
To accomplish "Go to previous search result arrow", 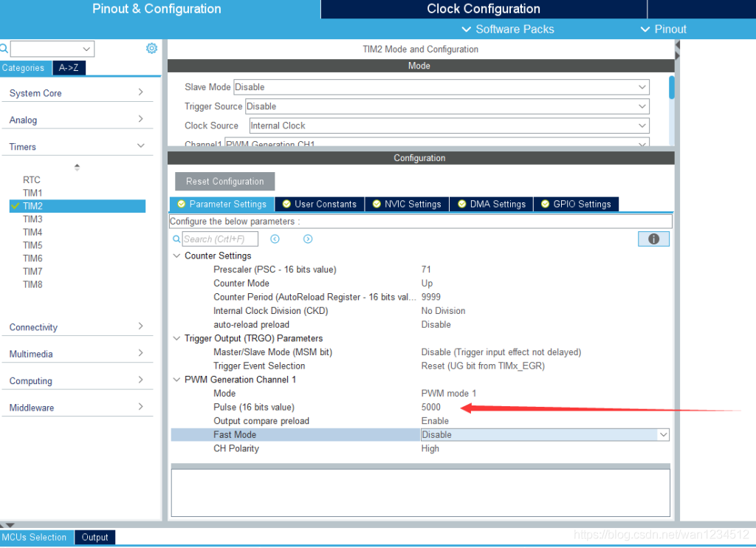I will [275, 239].
